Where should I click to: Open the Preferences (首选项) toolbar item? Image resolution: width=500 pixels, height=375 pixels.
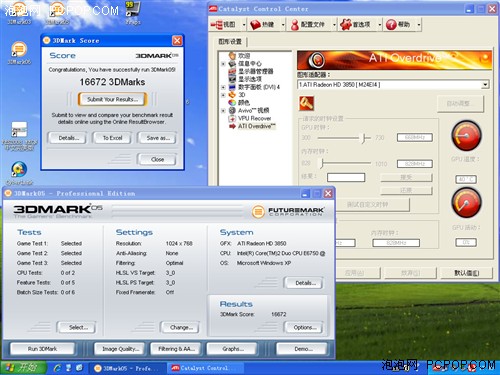click(355, 25)
